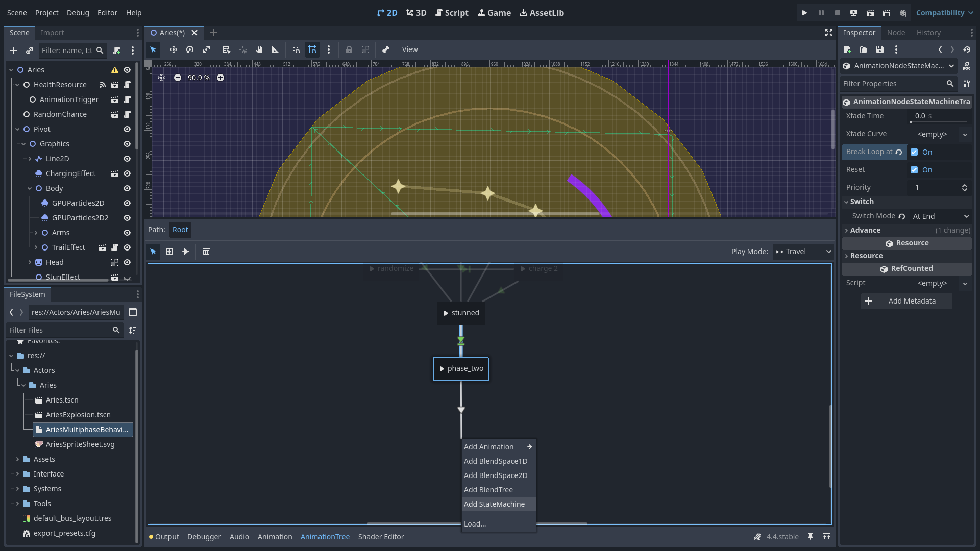Expand the Arms node in scene tree
Image resolution: width=980 pixels, height=551 pixels.
36,233
